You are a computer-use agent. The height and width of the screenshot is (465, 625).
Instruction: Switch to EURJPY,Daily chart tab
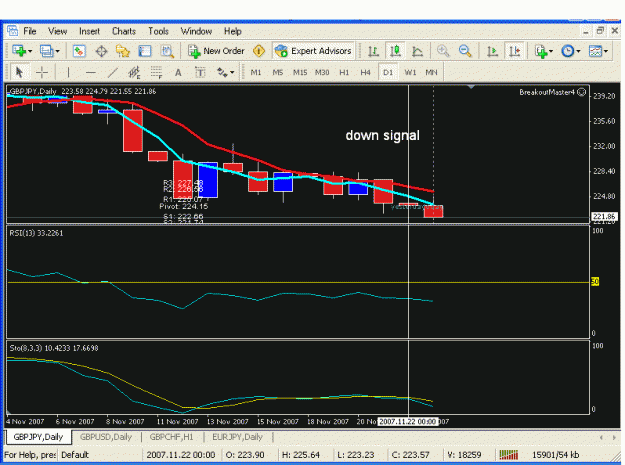[x=237, y=437]
